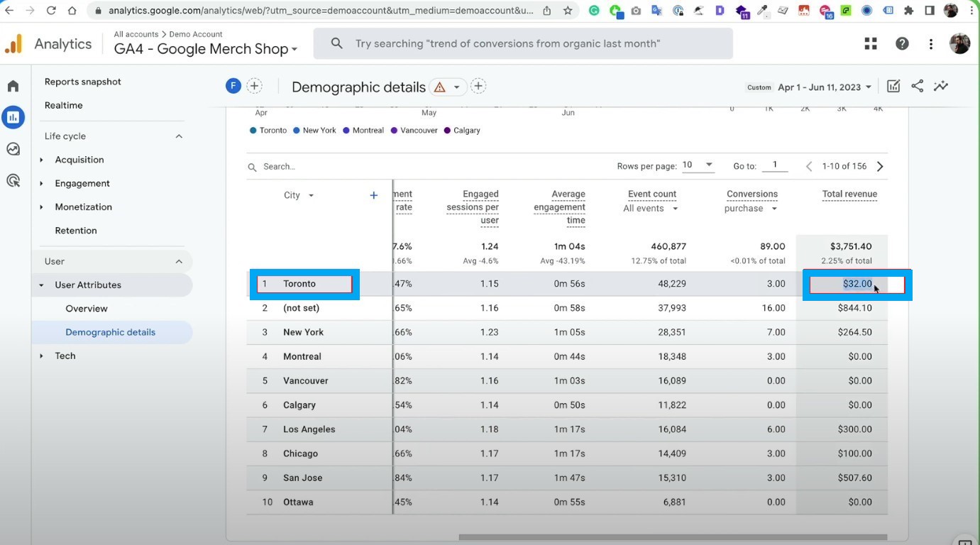Click the horizontal table scrollbar
This screenshot has width=980, height=545.
click(x=673, y=537)
